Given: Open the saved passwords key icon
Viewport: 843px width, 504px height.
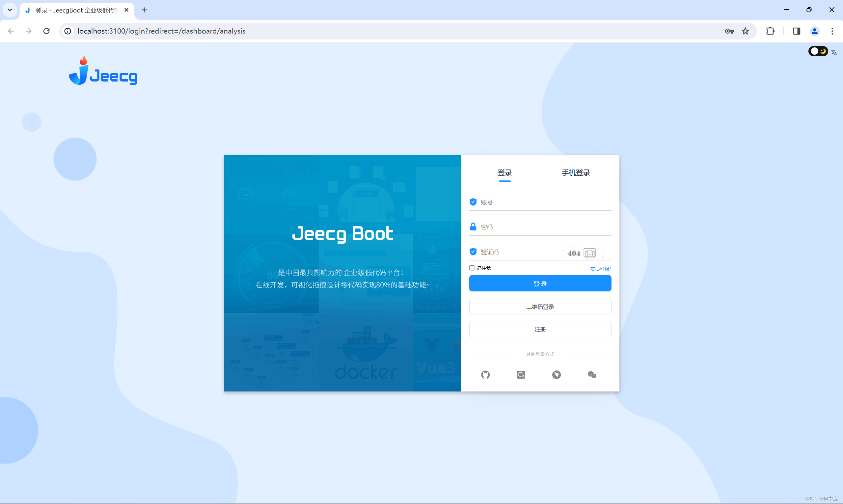Looking at the screenshot, I should click(729, 31).
